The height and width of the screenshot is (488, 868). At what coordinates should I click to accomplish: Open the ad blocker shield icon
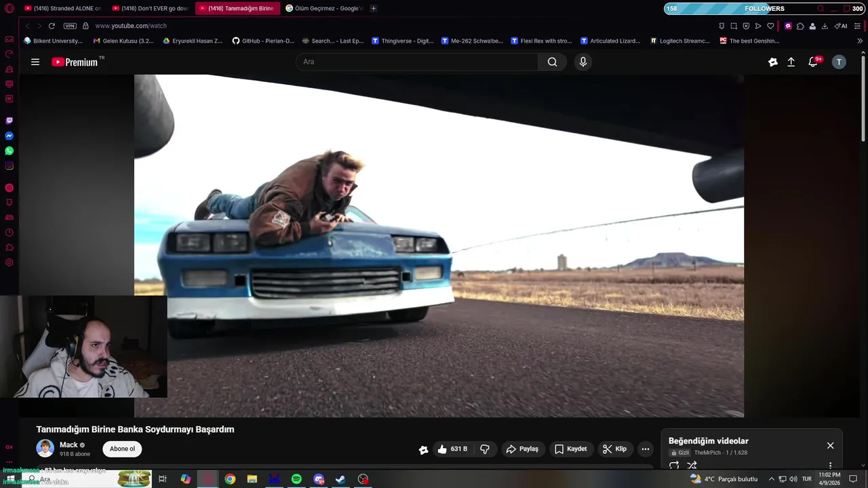click(x=746, y=26)
